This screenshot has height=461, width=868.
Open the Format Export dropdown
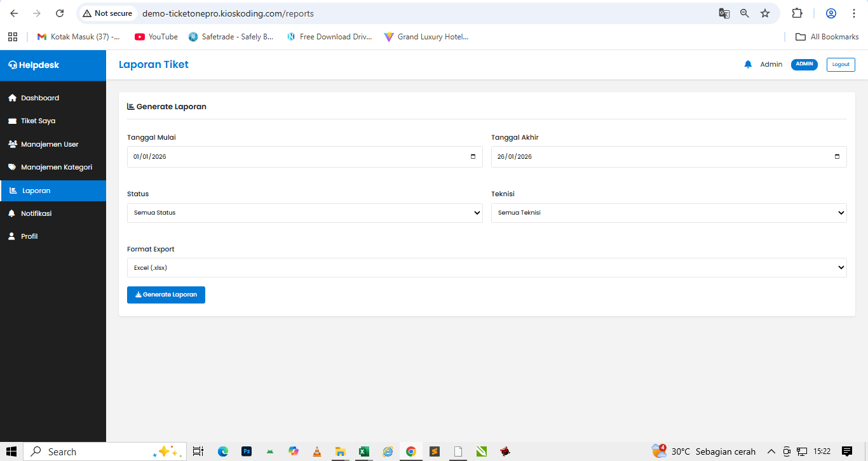point(487,267)
